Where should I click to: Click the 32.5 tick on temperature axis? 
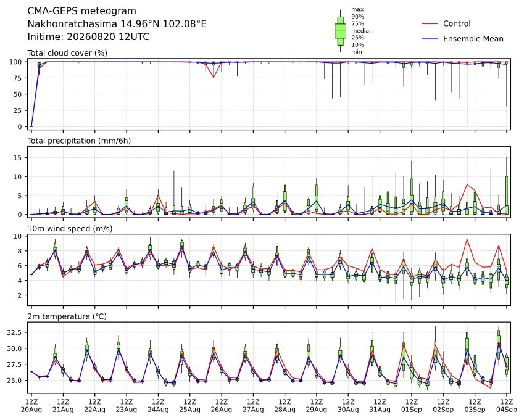[14, 332]
